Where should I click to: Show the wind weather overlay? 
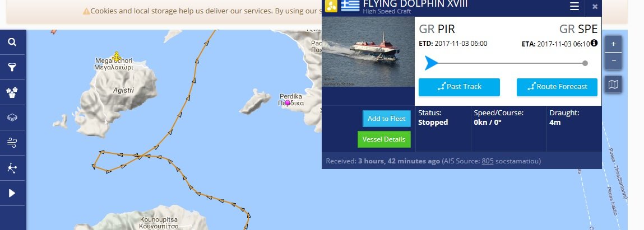tap(12, 143)
